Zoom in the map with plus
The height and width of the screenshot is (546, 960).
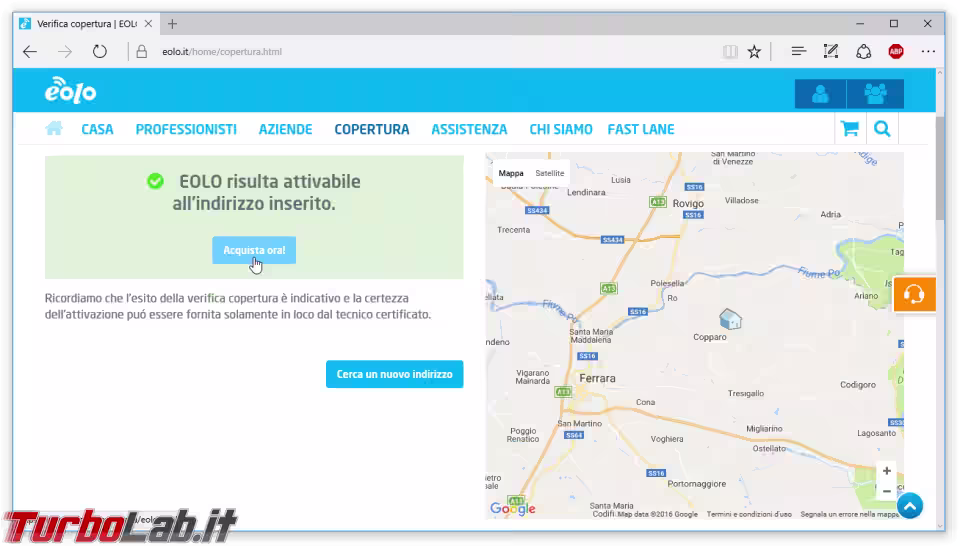[x=887, y=471]
